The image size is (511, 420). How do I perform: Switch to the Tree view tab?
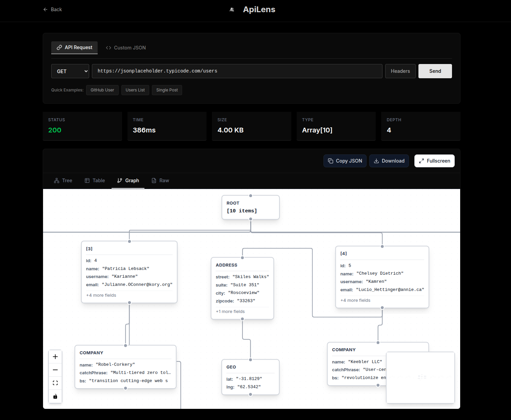pos(63,181)
